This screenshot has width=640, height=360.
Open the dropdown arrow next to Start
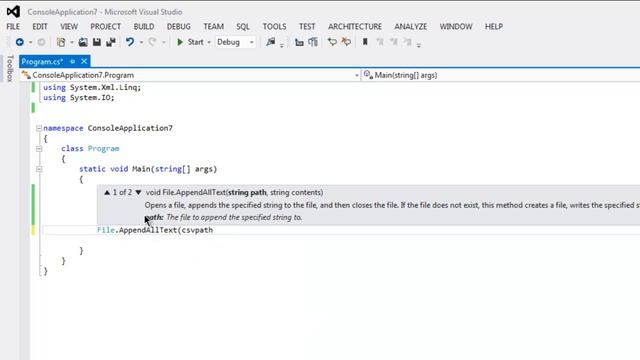pos(209,42)
